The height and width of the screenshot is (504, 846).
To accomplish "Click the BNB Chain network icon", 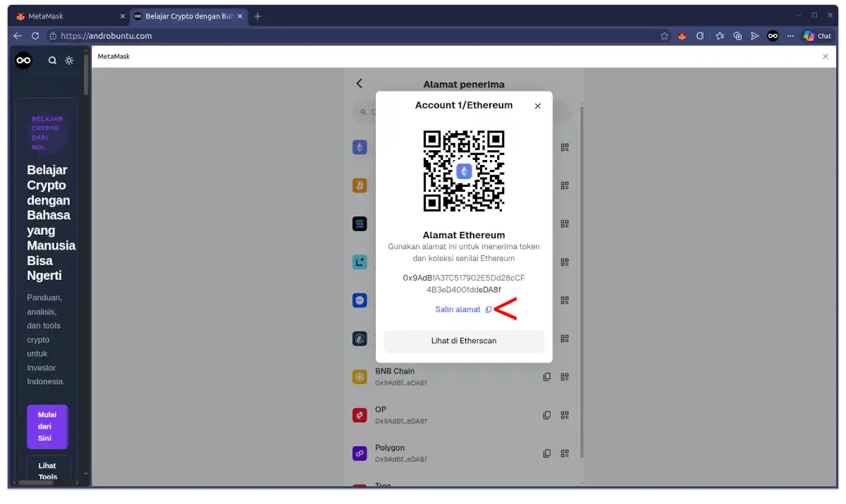I will point(360,377).
